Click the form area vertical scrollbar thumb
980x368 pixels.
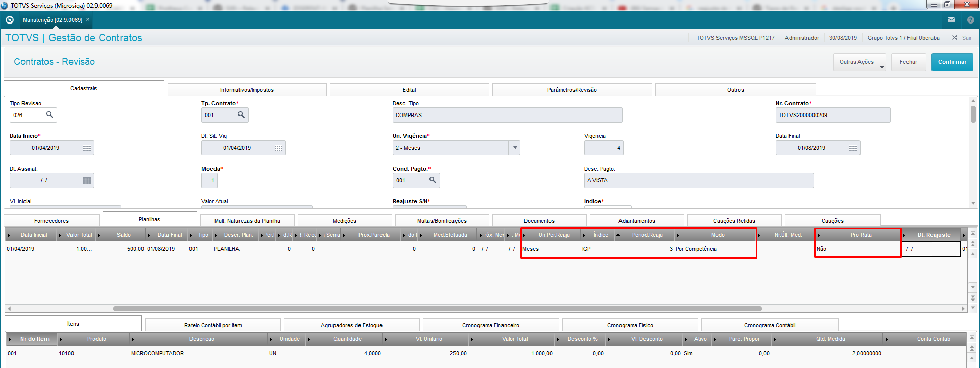coord(973,114)
